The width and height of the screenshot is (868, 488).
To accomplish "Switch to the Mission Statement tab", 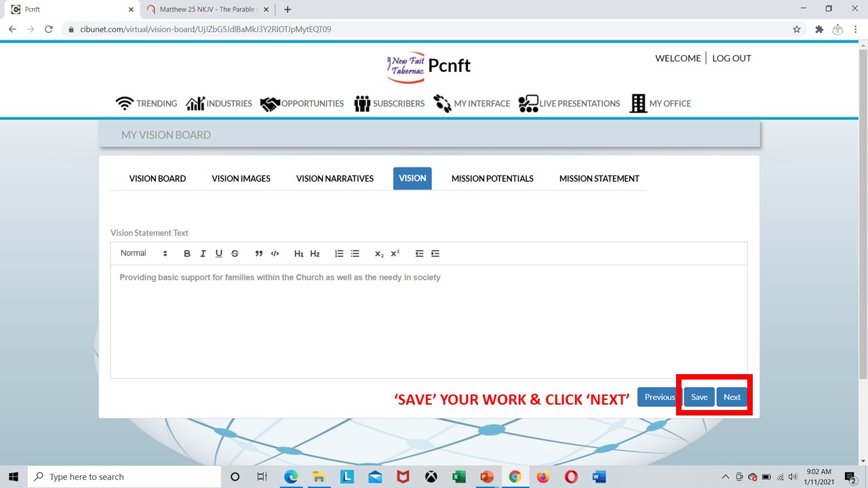I will (x=599, y=178).
